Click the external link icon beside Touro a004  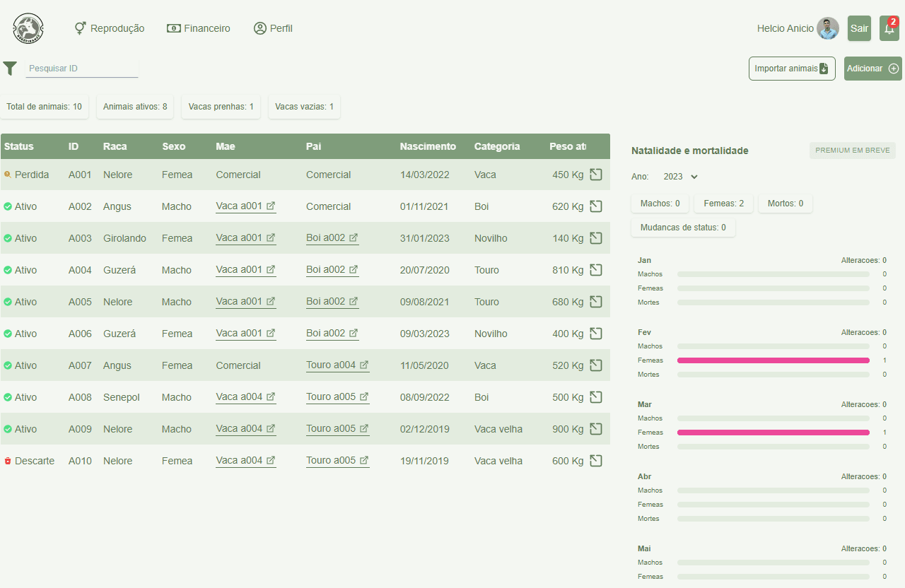364,365
